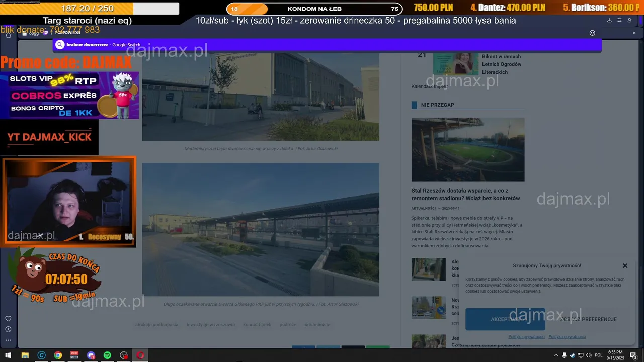
Task: Open the Letnich Ogrodów Literackich event link
Action: (502, 64)
